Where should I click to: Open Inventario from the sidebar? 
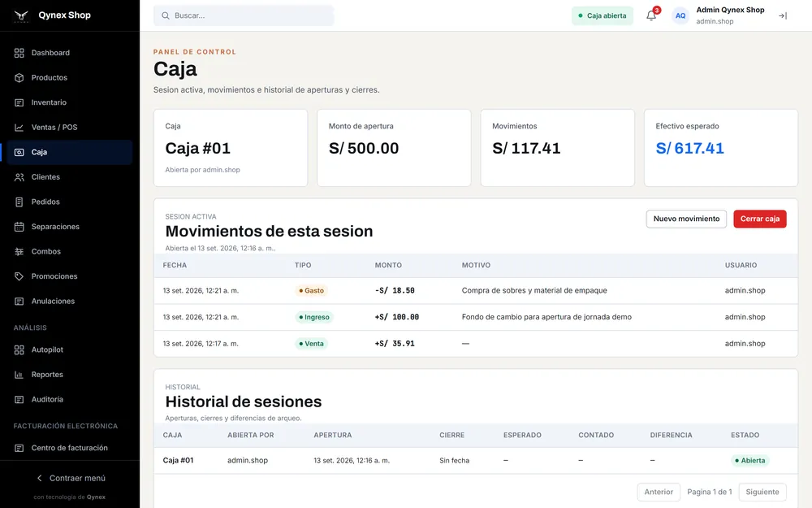pyautogui.click(x=70, y=102)
